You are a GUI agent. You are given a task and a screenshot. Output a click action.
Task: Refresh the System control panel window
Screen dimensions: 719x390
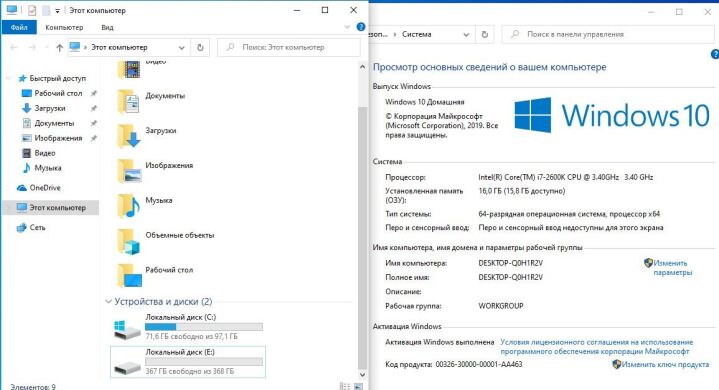[x=485, y=34]
